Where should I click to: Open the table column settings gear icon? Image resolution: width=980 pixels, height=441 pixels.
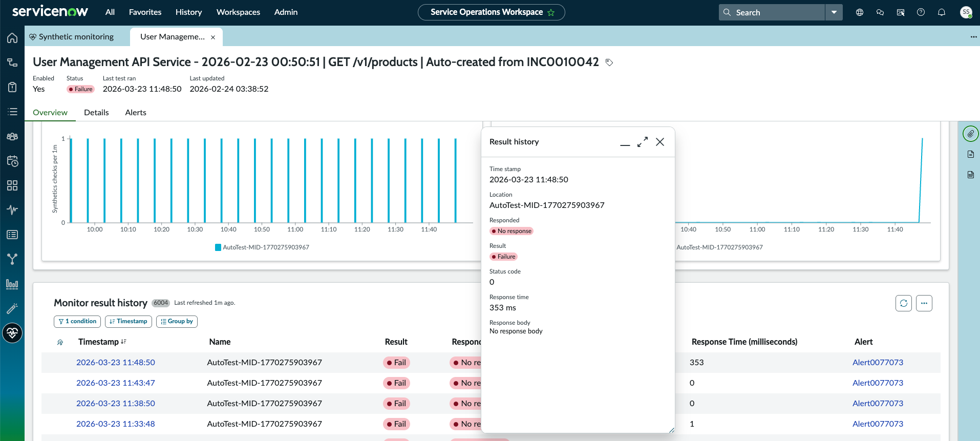tap(60, 342)
